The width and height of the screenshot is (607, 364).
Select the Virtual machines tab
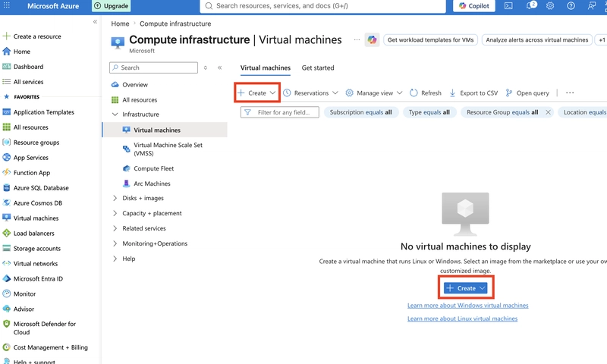click(x=265, y=67)
